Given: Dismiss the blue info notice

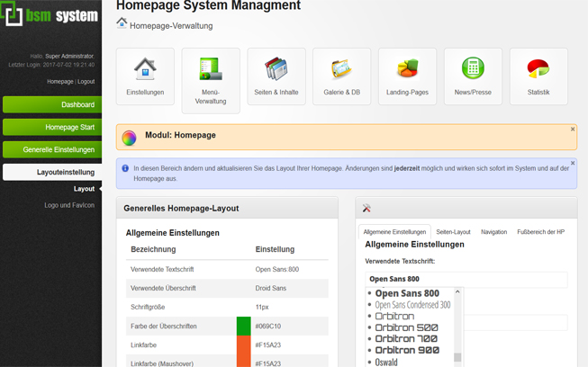Looking at the screenshot, I should [572, 164].
